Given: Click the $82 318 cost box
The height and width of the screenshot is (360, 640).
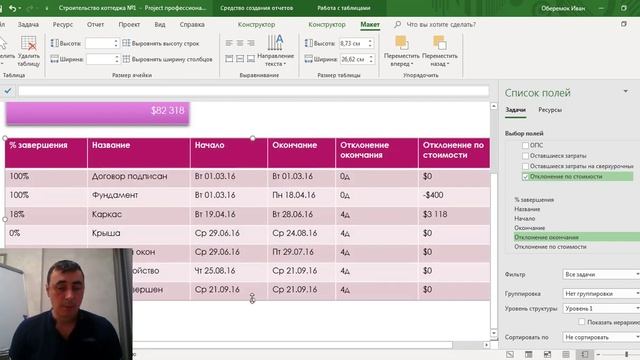Looking at the screenshot, I should pos(98,113).
